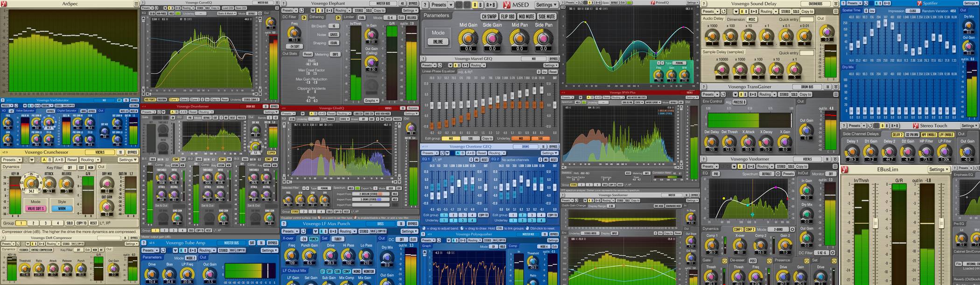Toggle PUNCH in LF Max Punch X-over

314,239
